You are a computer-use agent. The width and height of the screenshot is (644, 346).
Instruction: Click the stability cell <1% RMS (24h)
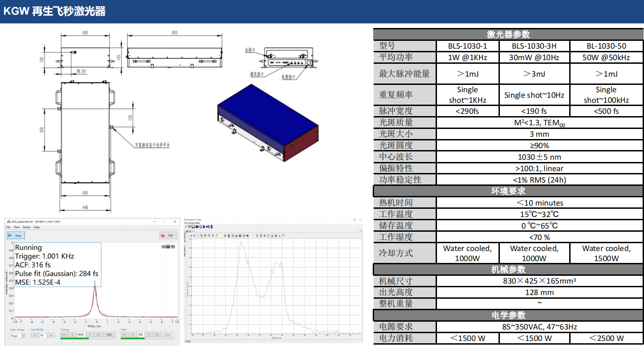(x=539, y=180)
